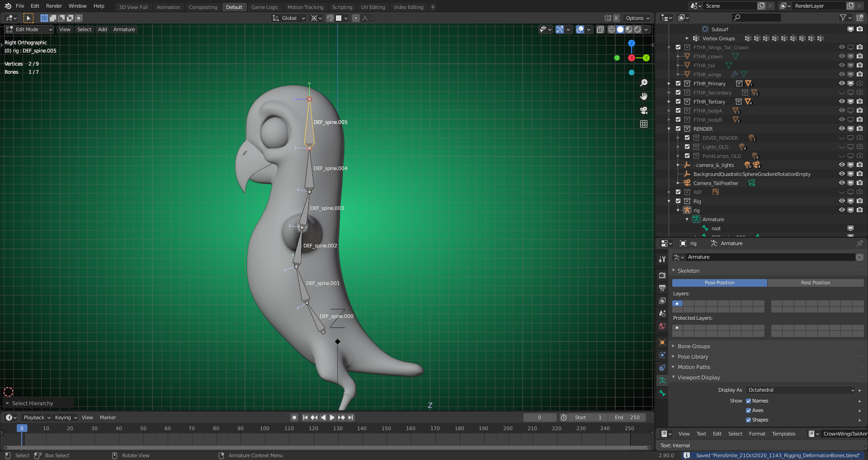
Task: Jump to the timeline end frame
Action: 351,417
